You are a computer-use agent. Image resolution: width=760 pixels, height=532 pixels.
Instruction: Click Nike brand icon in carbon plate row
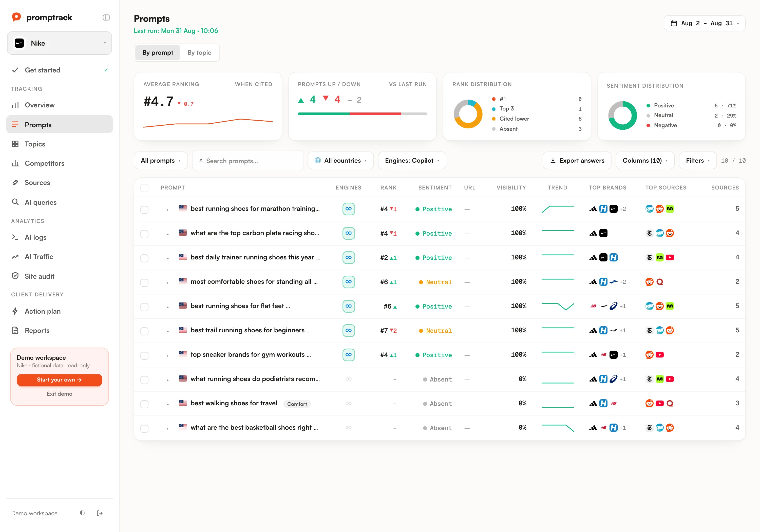603,233
